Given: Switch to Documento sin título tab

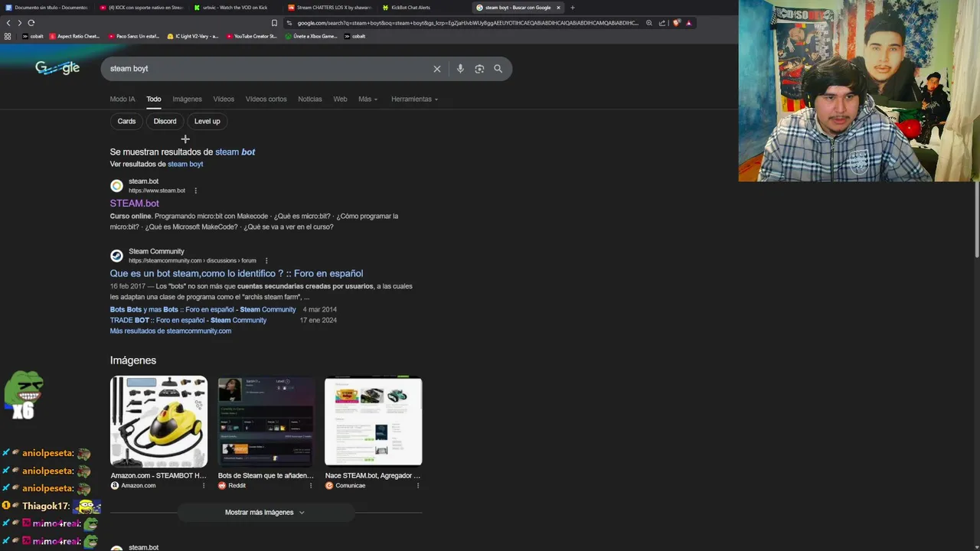Looking at the screenshot, I should (x=47, y=8).
